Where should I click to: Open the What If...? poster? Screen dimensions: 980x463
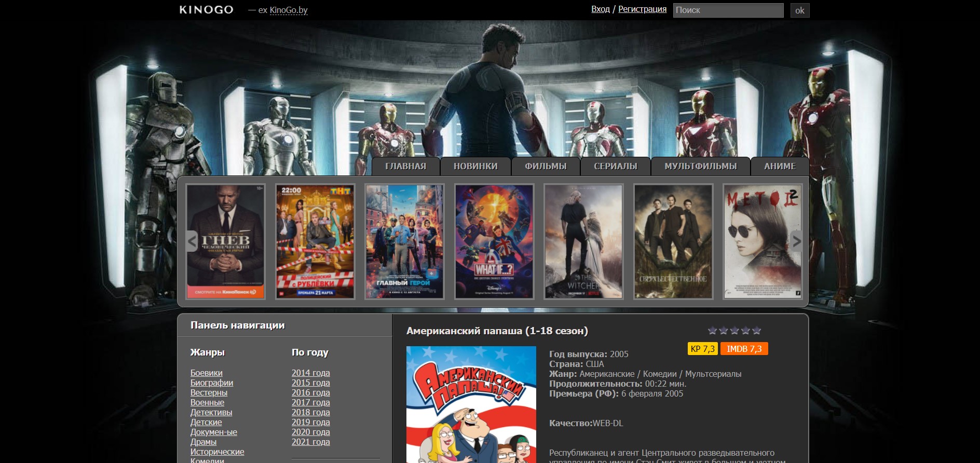point(494,241)
